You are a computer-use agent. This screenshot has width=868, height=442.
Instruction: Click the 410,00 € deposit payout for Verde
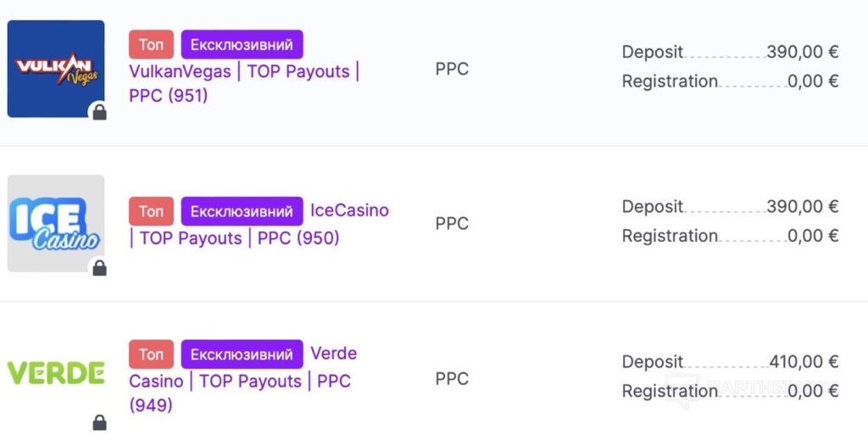click(x=804, y=361)
